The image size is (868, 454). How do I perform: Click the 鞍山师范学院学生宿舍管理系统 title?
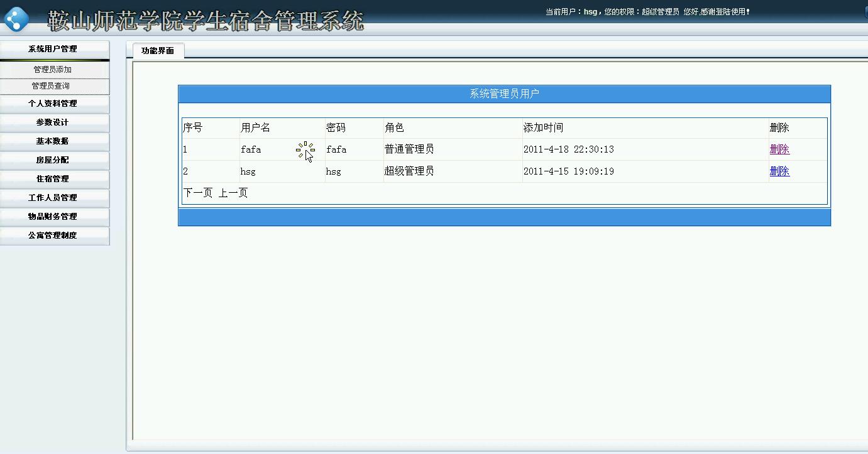tap(206, 21)
